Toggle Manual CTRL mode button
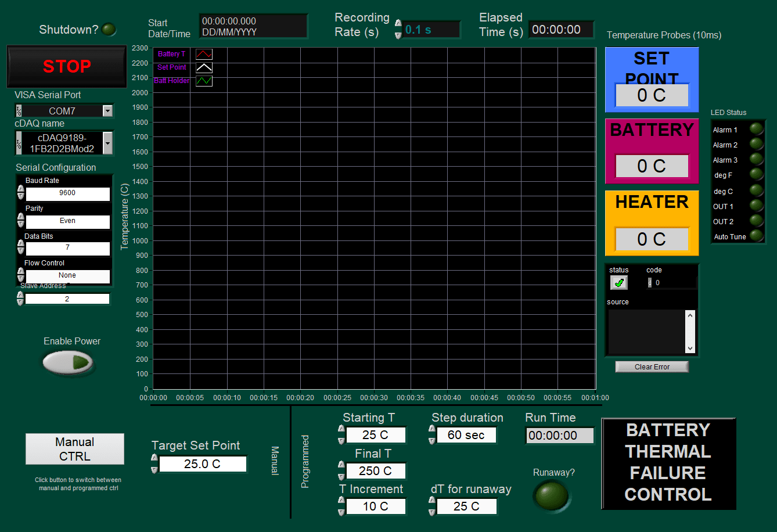The image size is (777, 532). pyautogui.click(x=75, y=449)
